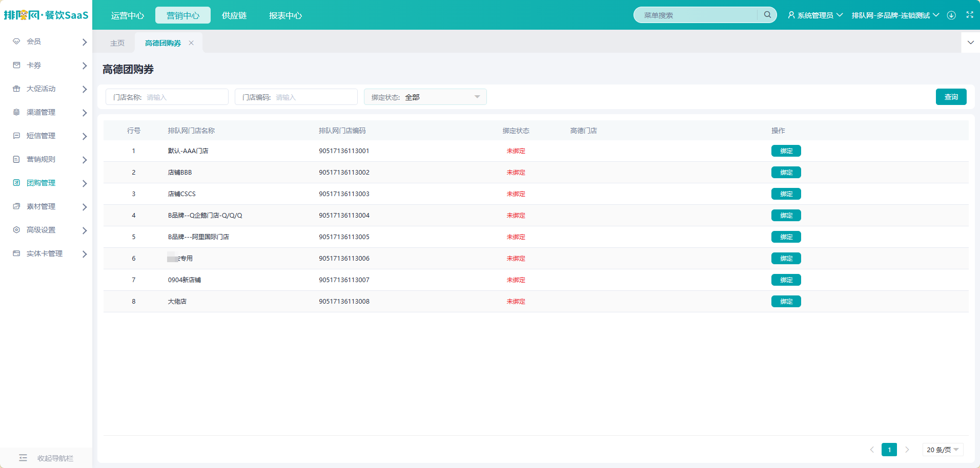The width and height of the screenshot is (980, 468).
Task: Click the 会员 sidebar icon
Action: [16, 41]
